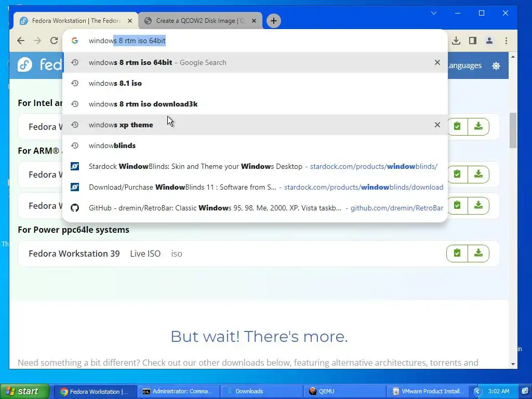Close the Create a QCOW2 Disk Image tab
532x399 pixels.
[x=254, y=21]
